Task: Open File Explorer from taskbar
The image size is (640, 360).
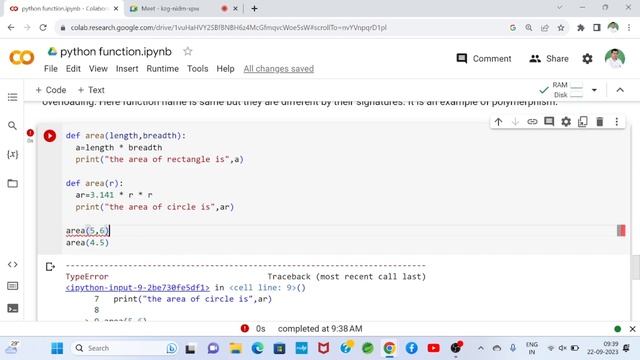Action: (x=236, y=348)
